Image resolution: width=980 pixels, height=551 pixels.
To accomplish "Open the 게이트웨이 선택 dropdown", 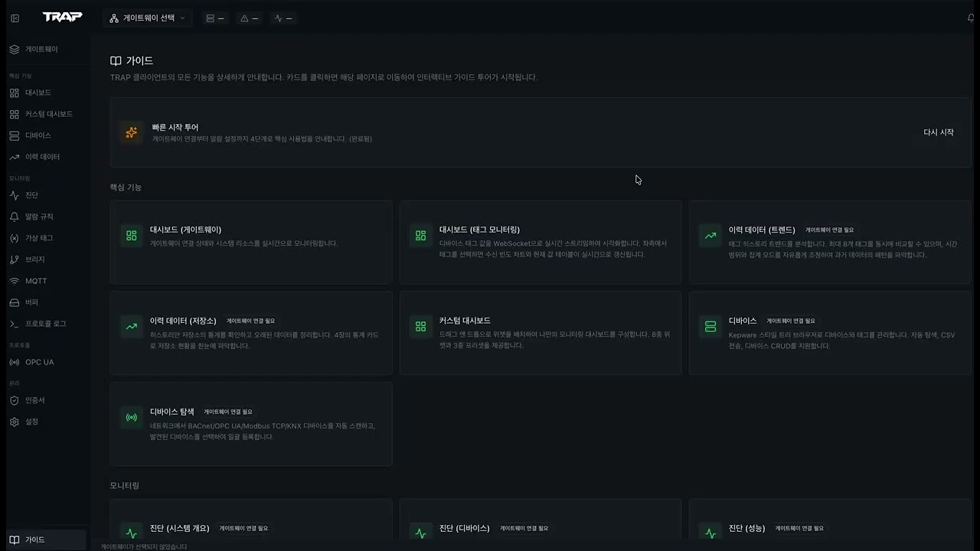I will [147, 18].
